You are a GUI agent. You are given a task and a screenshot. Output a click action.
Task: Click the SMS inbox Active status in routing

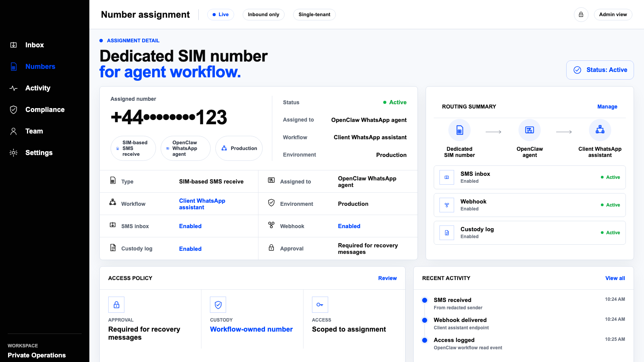(610, 177)
